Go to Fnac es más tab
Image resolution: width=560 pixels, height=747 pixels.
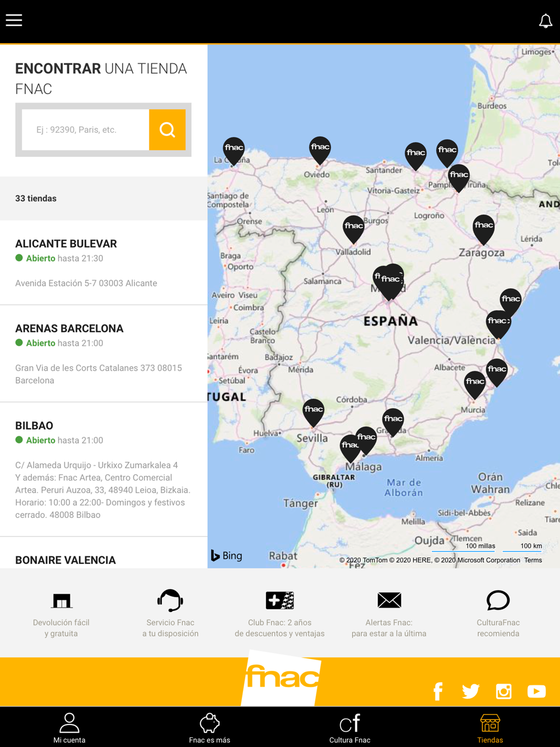click(x=209, y=728)
